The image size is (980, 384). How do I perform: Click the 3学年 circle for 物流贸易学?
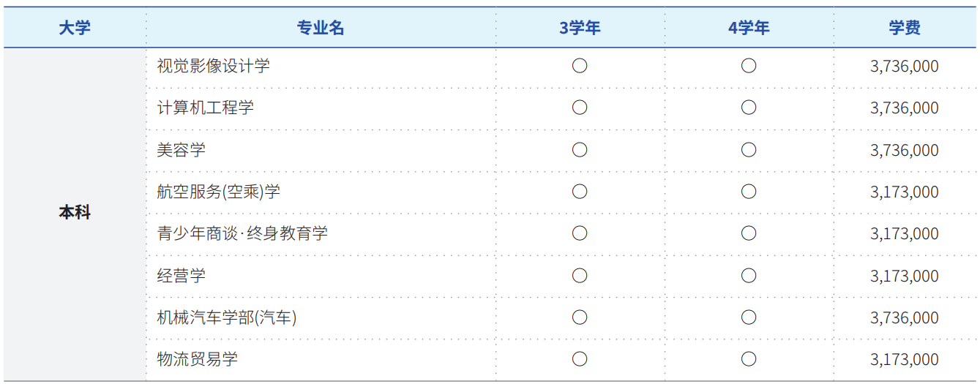580,359
